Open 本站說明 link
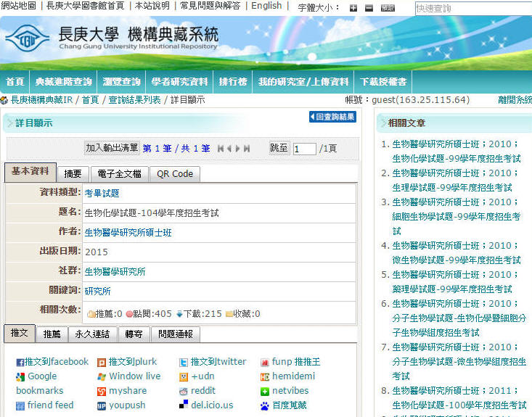Viewport: 532px width, 417px height. (x=152, y=6)
